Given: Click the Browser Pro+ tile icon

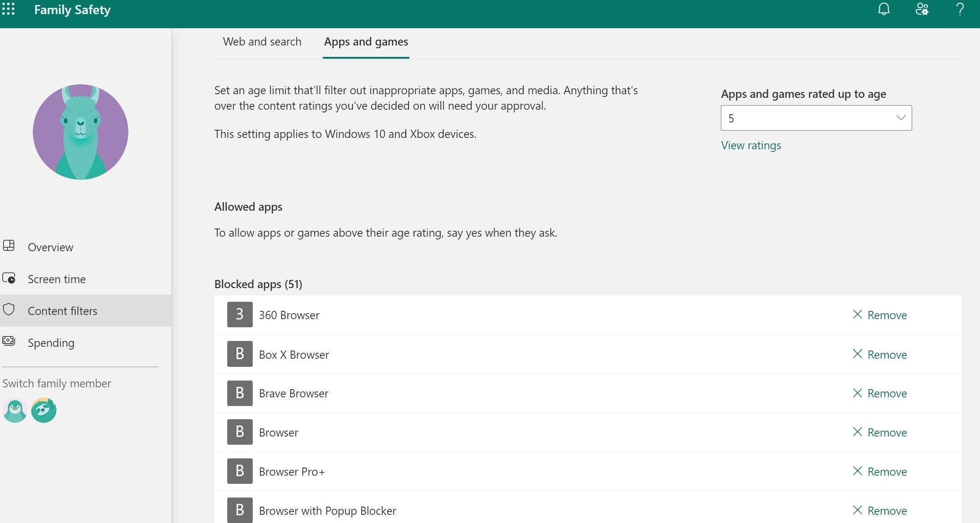Looking at the screenshot, I should point(240,471).
